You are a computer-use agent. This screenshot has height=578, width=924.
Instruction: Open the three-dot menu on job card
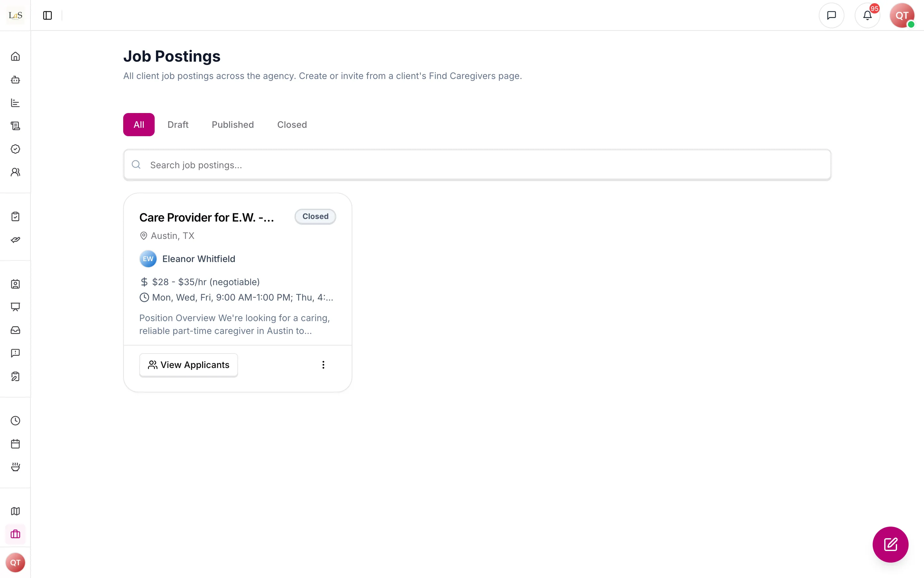[323, 365]
